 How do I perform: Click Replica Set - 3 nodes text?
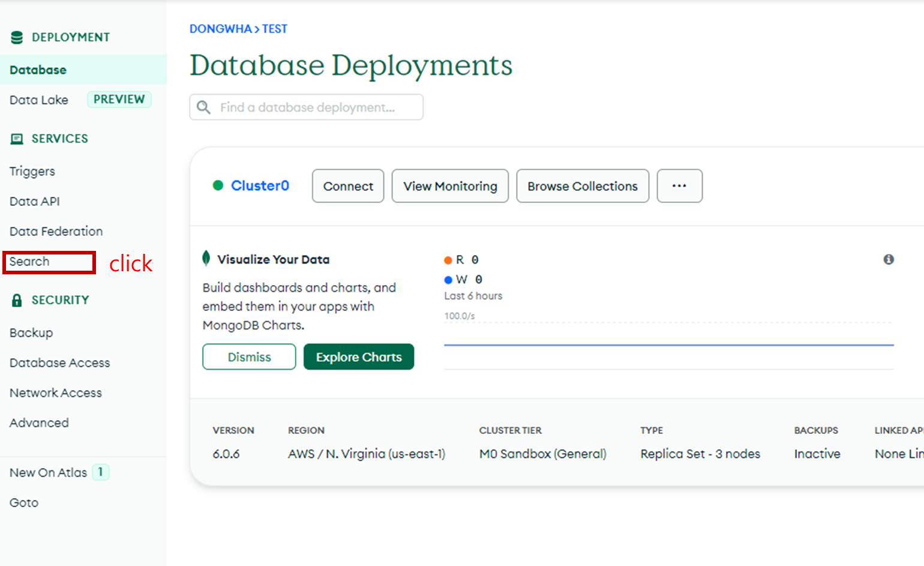700,454
